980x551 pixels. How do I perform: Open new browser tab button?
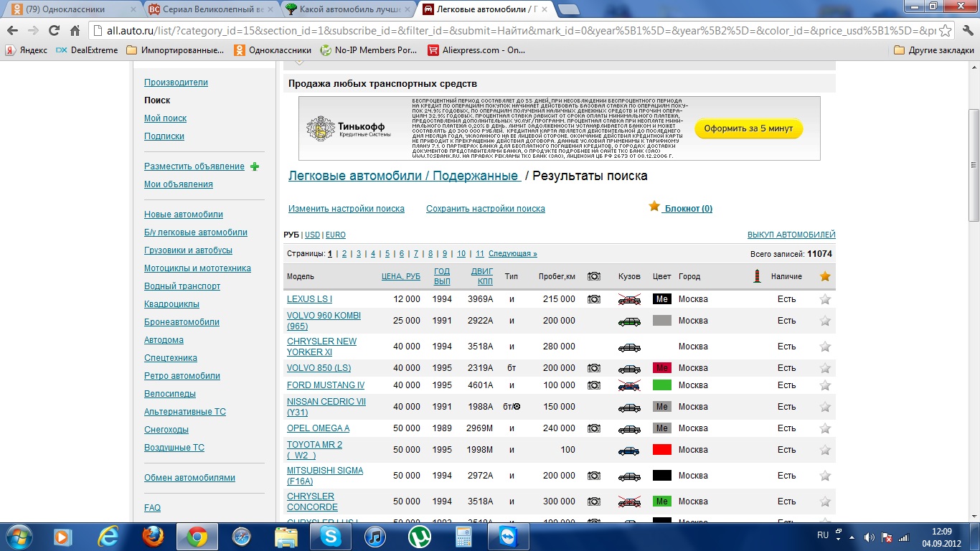569,9
